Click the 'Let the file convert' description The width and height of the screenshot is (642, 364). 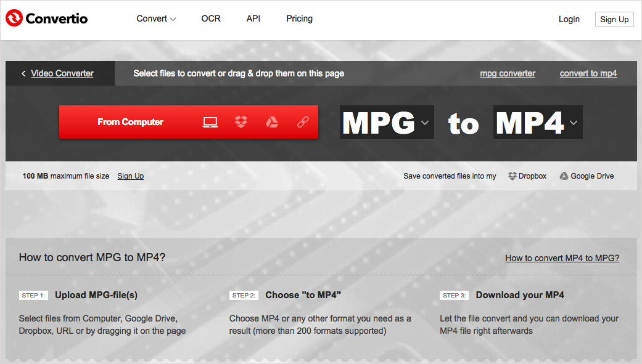pos(529,325)
